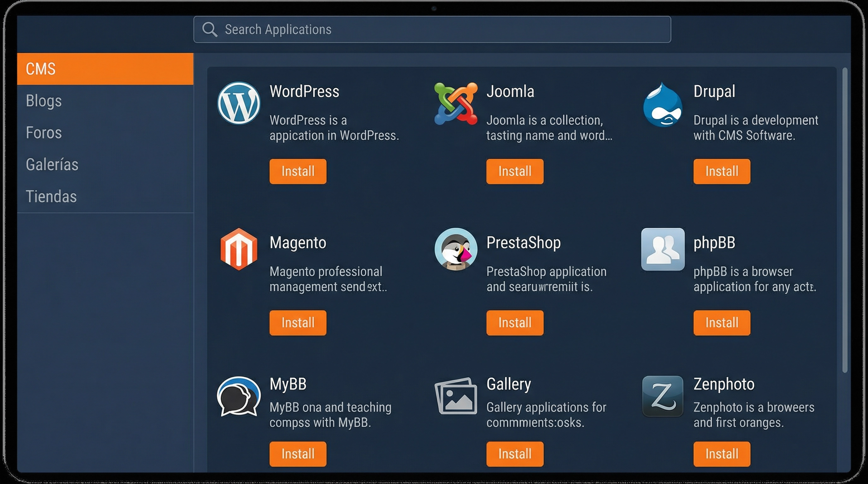Click the Zenphoto Z icon

tap(662, 396)
